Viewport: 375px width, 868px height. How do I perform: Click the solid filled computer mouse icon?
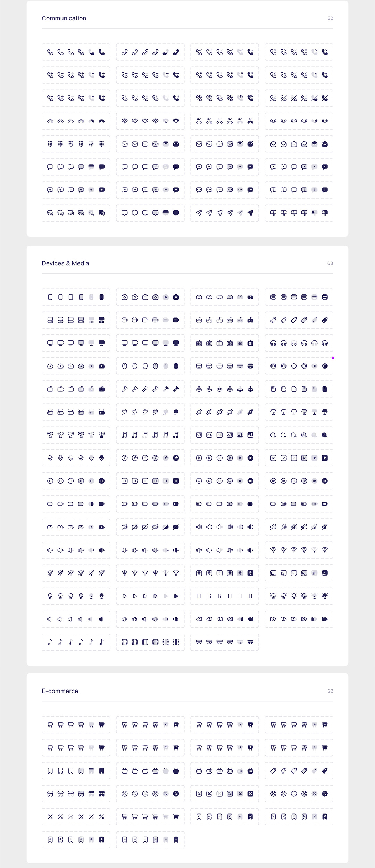pos(176,366)
